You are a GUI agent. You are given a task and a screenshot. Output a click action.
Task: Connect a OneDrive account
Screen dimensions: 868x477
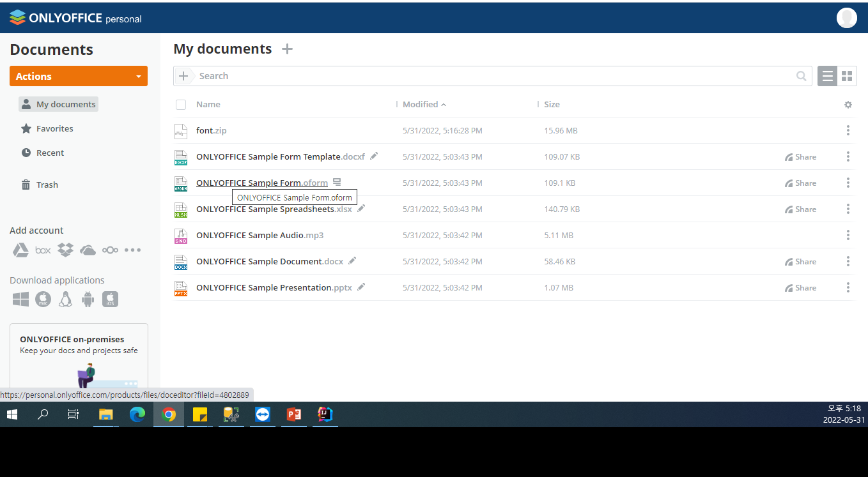pyautogui.click(x=88, y=250)
